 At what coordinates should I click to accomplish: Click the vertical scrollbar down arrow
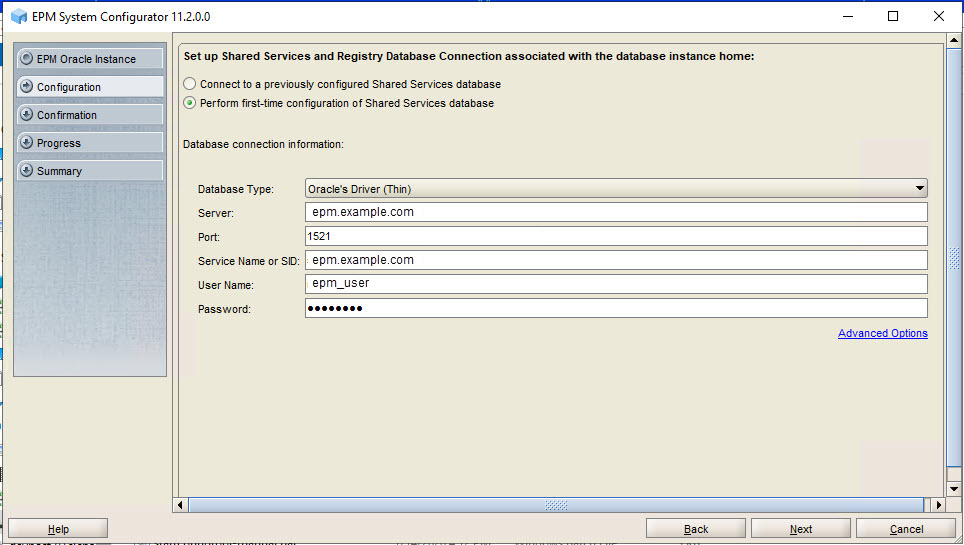[x=954, y=489]
